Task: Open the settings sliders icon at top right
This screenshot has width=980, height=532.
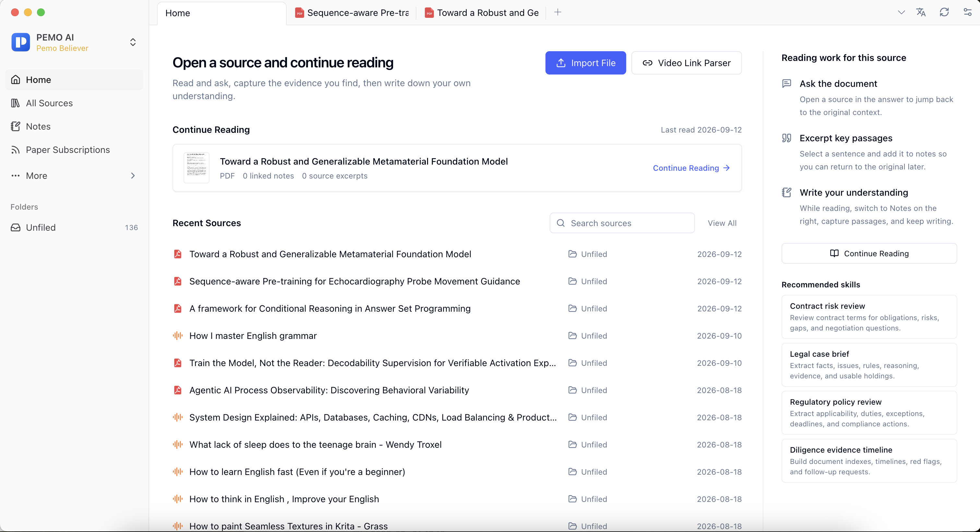Action: [967, 12]
